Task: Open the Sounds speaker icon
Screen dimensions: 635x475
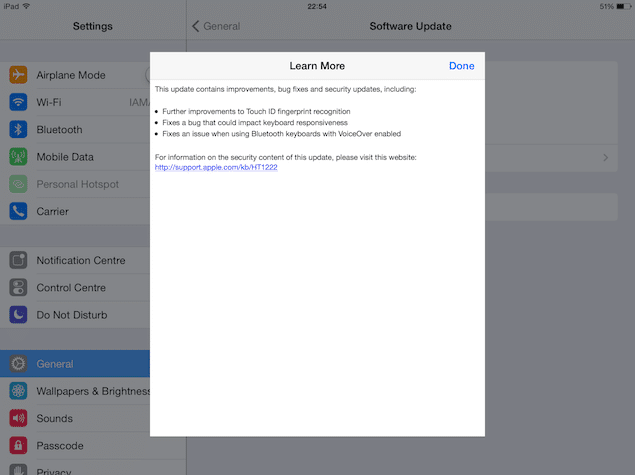Action: (x=18, y=418)
